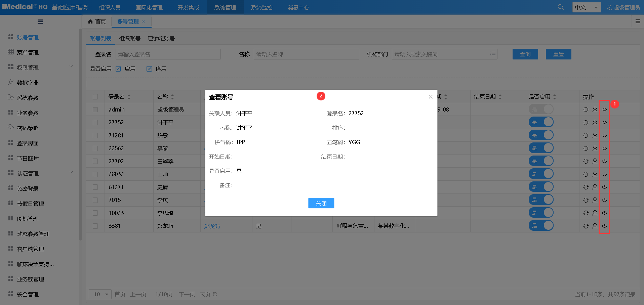
Task: Open the tree selector icon in 机构部门 field
Action: click(492, 54)
